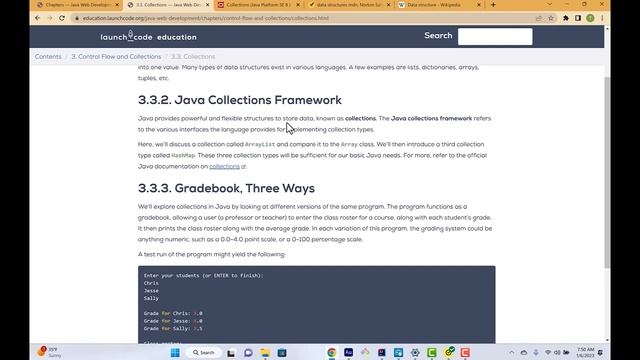Image resolution: width=640 pixels, height=360 pixels.
Task: Open Google Chrome from the taskbar
Action: (x=331, y=353)
